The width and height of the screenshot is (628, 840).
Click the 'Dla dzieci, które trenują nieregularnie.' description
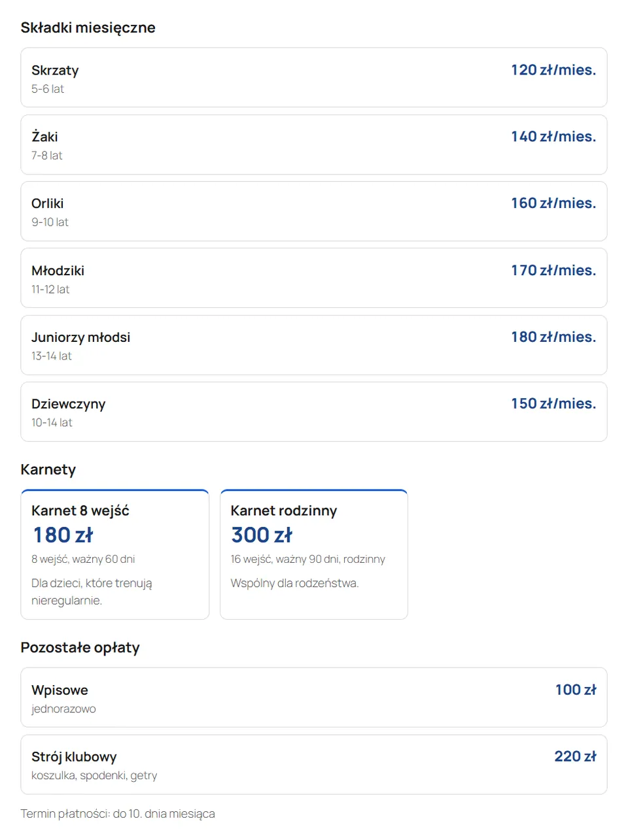92,592
